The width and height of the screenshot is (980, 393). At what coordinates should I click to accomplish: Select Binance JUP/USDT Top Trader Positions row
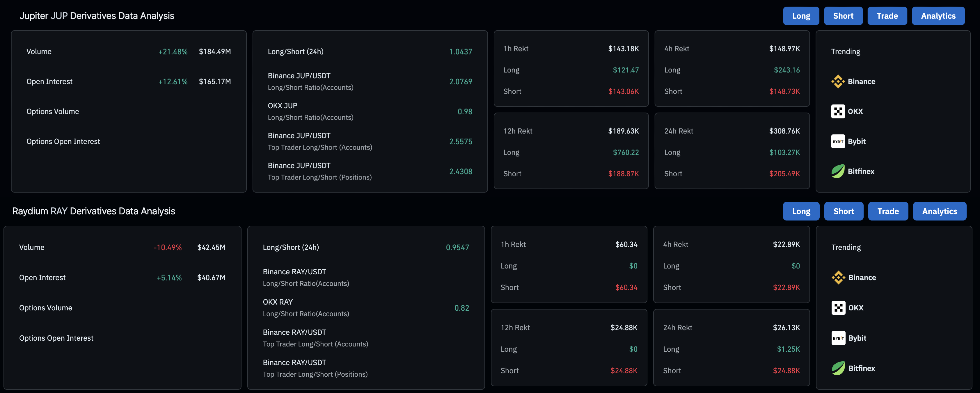coord(370,172)
